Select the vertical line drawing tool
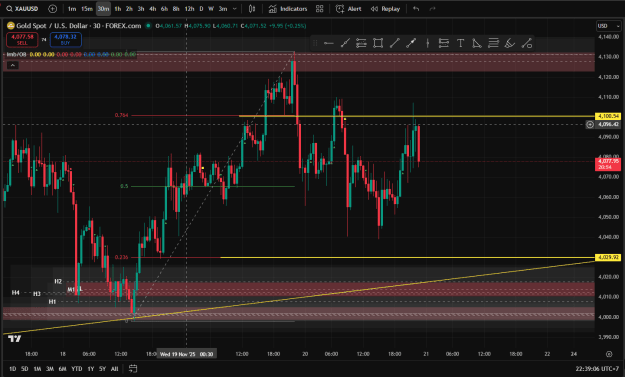 [427, 43]
